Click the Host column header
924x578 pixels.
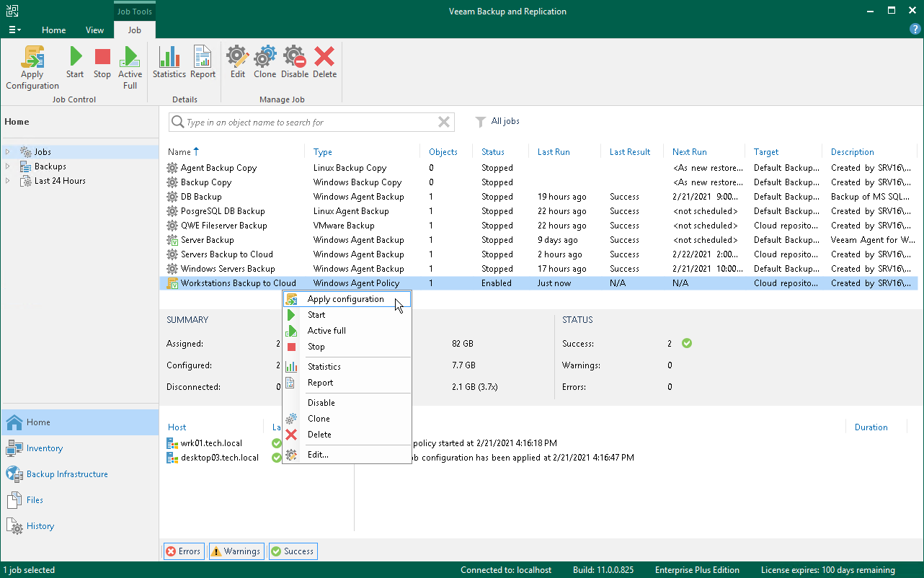pos(177,427)
